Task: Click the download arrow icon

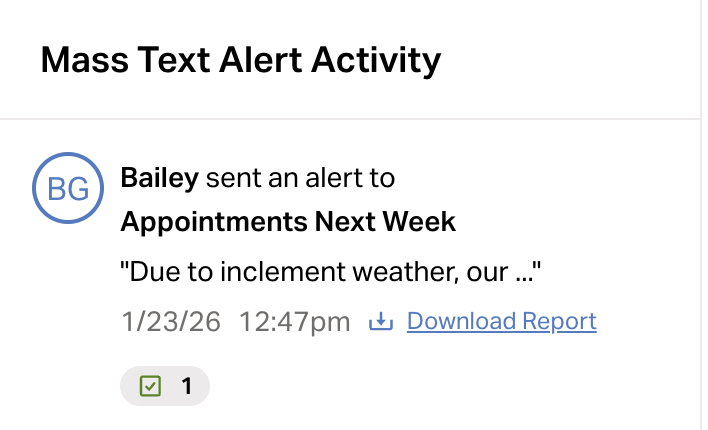Action: click(381, 321)
